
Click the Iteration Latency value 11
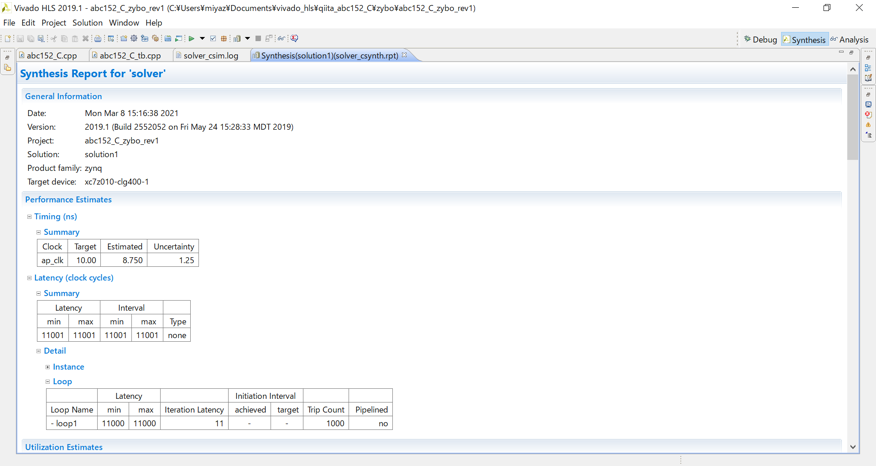coord(194,424)
